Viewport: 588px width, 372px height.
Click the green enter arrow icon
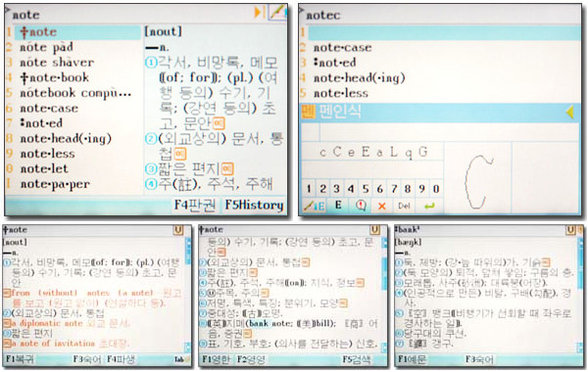tap(429, 206)
